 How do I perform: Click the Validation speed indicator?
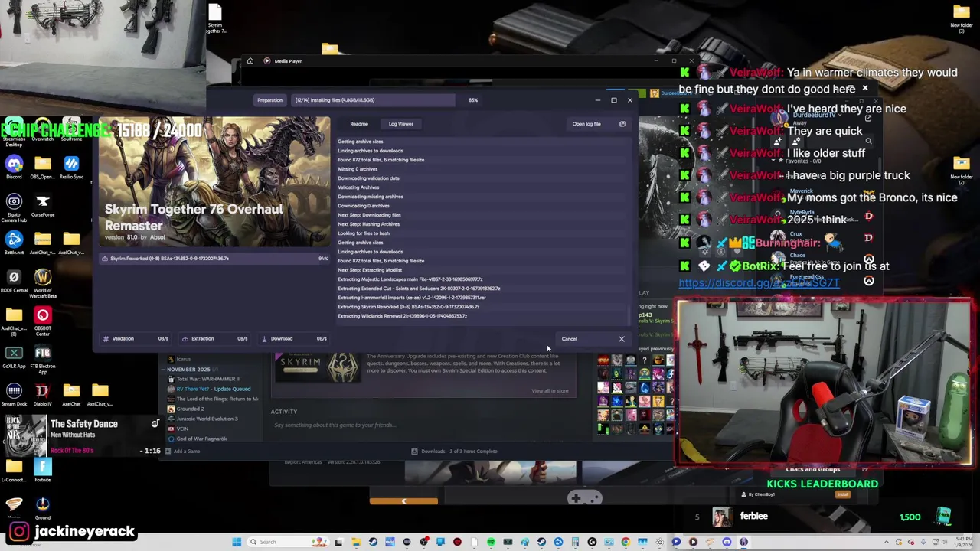click(x=136, y=338)
